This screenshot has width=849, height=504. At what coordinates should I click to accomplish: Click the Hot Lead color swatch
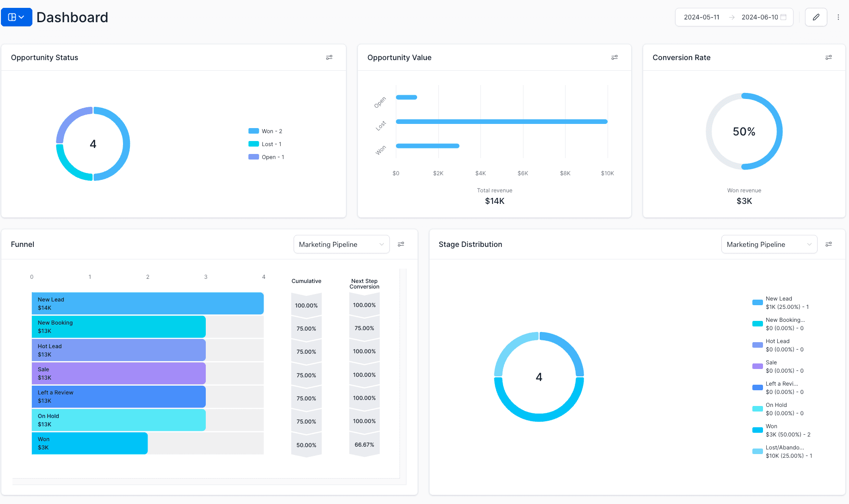coord(757,345)
